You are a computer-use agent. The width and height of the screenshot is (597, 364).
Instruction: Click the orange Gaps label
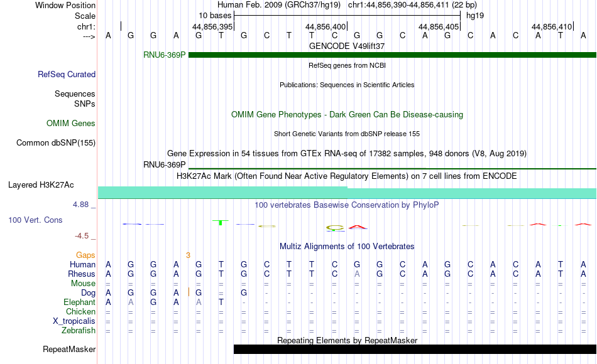(85, 255)
